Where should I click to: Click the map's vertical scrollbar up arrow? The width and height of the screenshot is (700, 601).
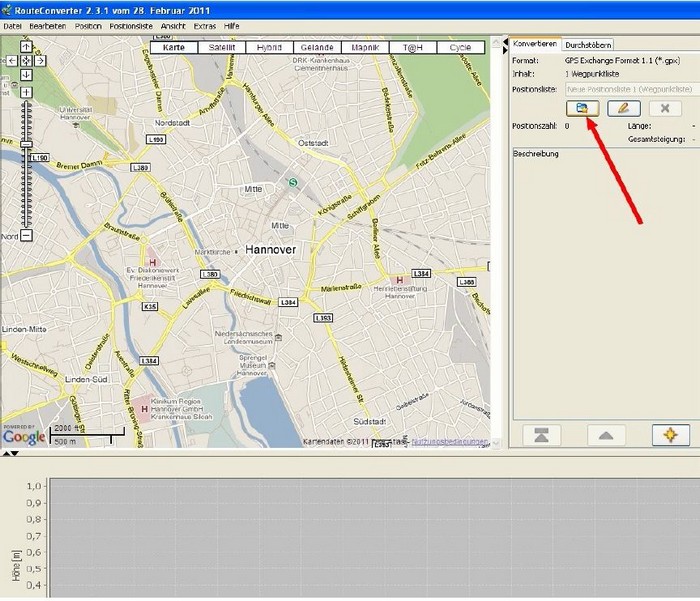tap(496, 42)
